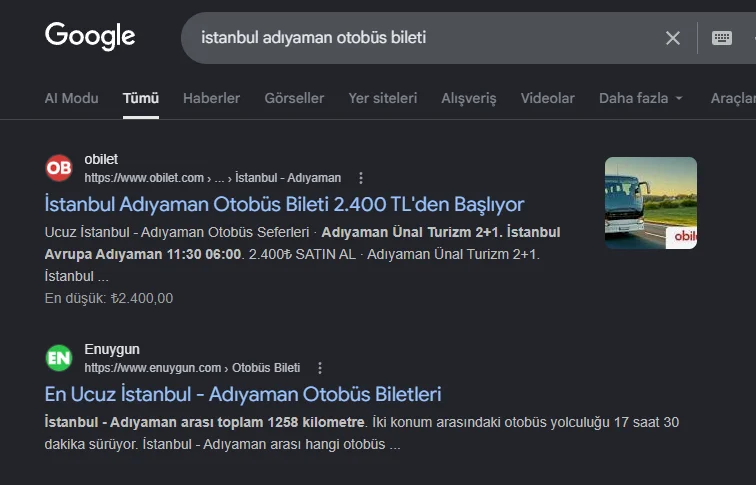Click the obilet site name
This screenshot has width=756, height=485.
101,159
